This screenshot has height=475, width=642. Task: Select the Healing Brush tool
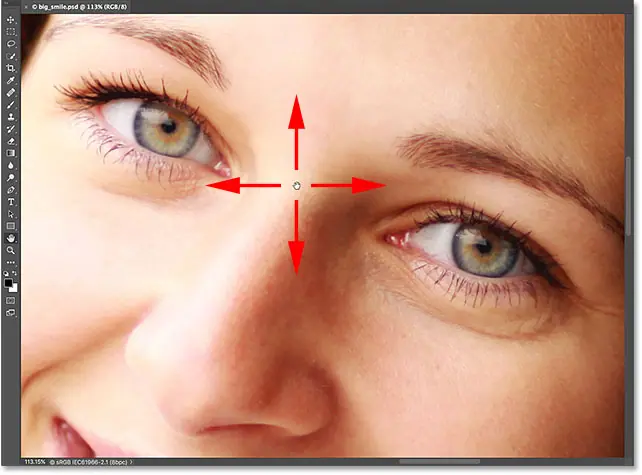[x=11, y=93]
